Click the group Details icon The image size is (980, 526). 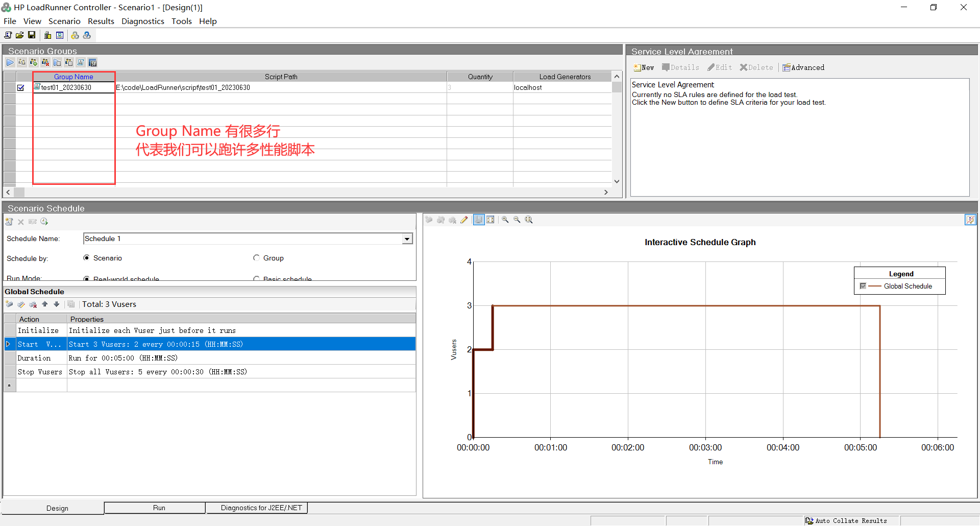(69, 62)
